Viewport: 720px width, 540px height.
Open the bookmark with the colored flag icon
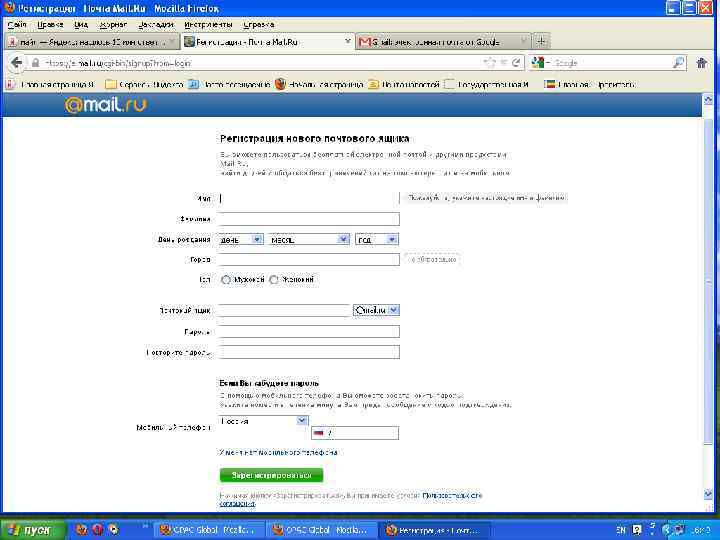(x=590, y=84)
